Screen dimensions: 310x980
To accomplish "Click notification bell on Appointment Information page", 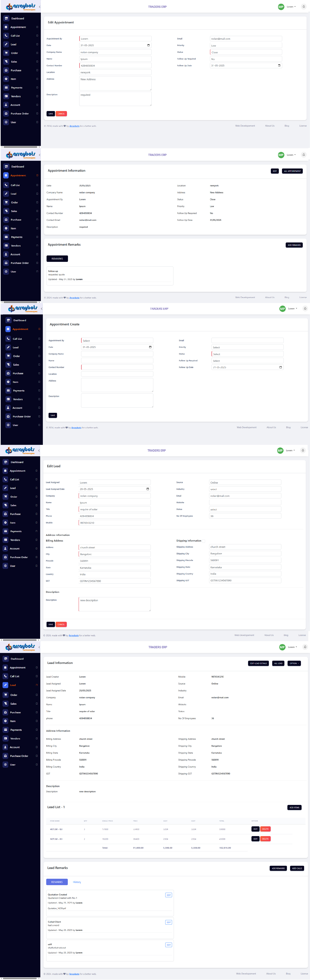I will 304,155.
